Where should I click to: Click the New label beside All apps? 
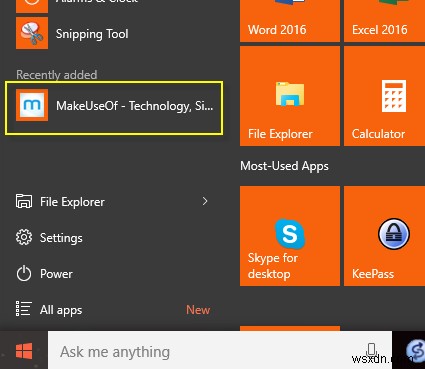click(198, 310)
